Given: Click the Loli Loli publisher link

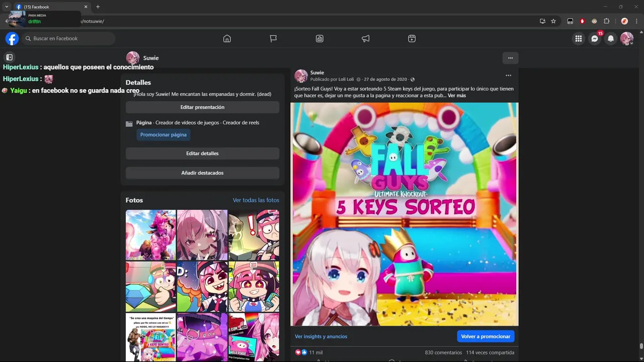Looking at the screenshot, I should coord(346,79).
